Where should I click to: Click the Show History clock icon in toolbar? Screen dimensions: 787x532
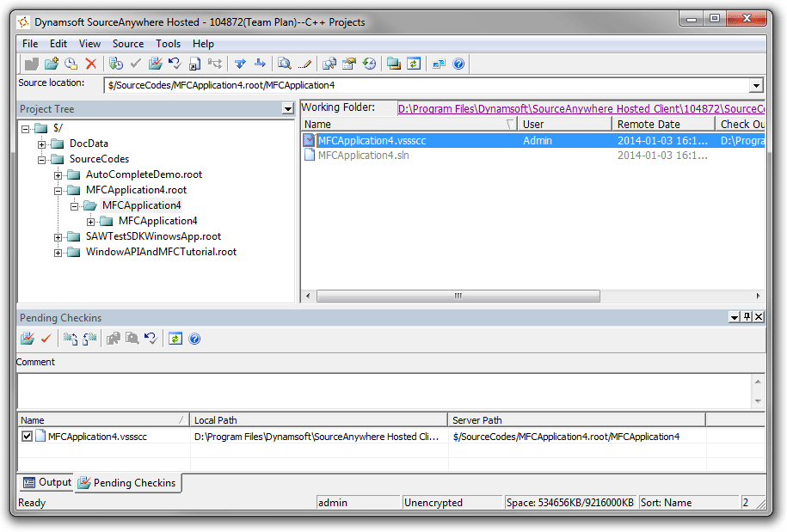point(369,64)
